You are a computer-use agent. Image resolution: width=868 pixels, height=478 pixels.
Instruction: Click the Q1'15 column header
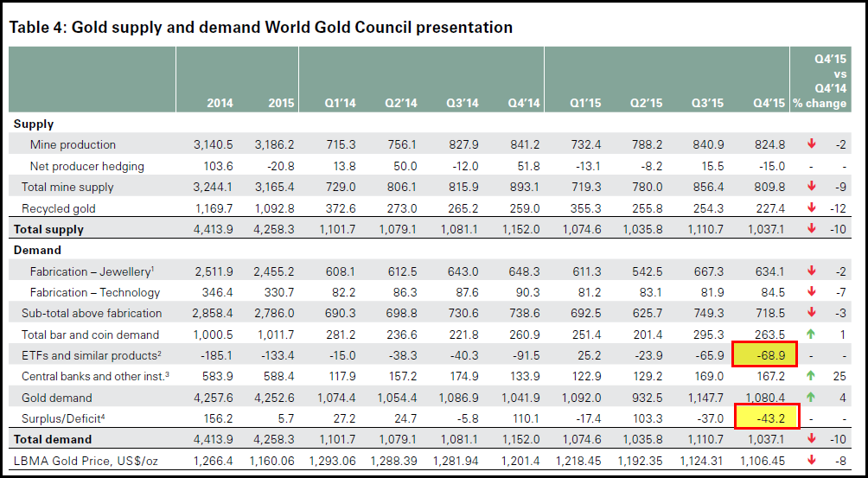pyautogui.click(x=584, y=104)
